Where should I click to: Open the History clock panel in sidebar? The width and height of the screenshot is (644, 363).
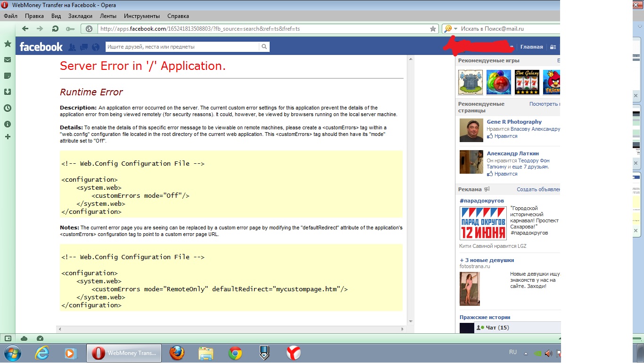coord(8,108)
